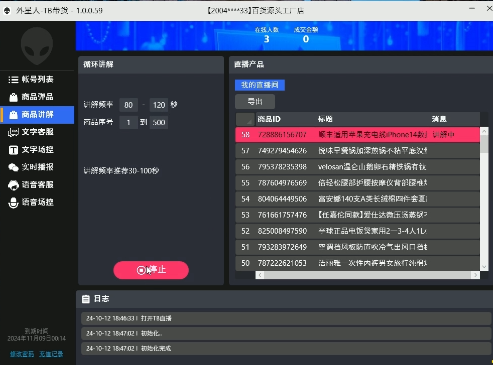Click the 修改密码 link
The width and height of the screenshot is (493, 365).
22,354
